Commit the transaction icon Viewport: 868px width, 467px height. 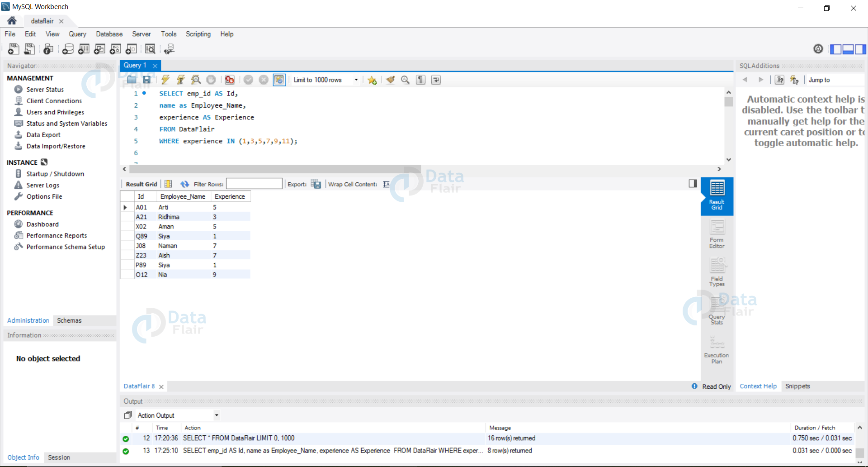248,80
